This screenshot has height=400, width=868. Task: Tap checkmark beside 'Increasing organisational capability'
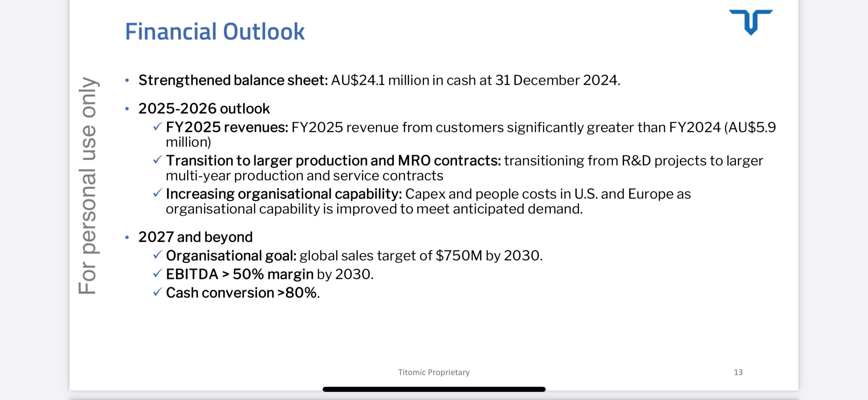coord(157,193)
